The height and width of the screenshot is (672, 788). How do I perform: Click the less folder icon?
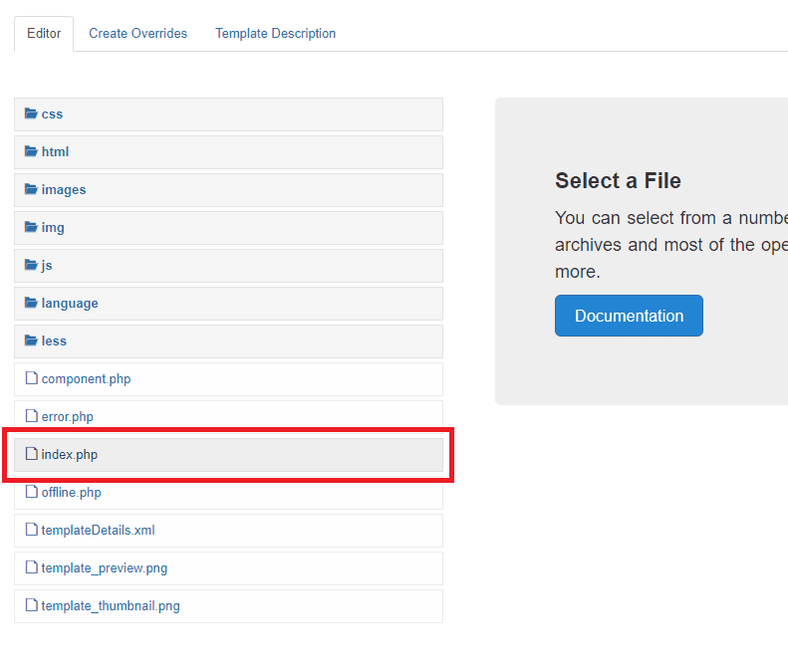point(31,340)
